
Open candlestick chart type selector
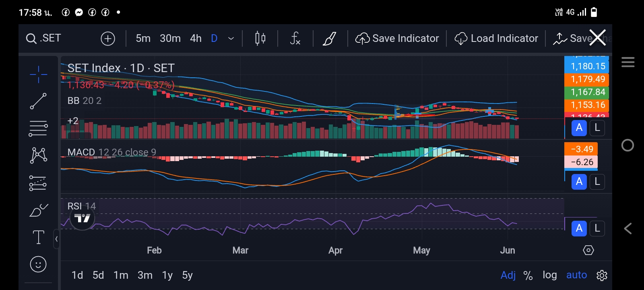point(260,39)
